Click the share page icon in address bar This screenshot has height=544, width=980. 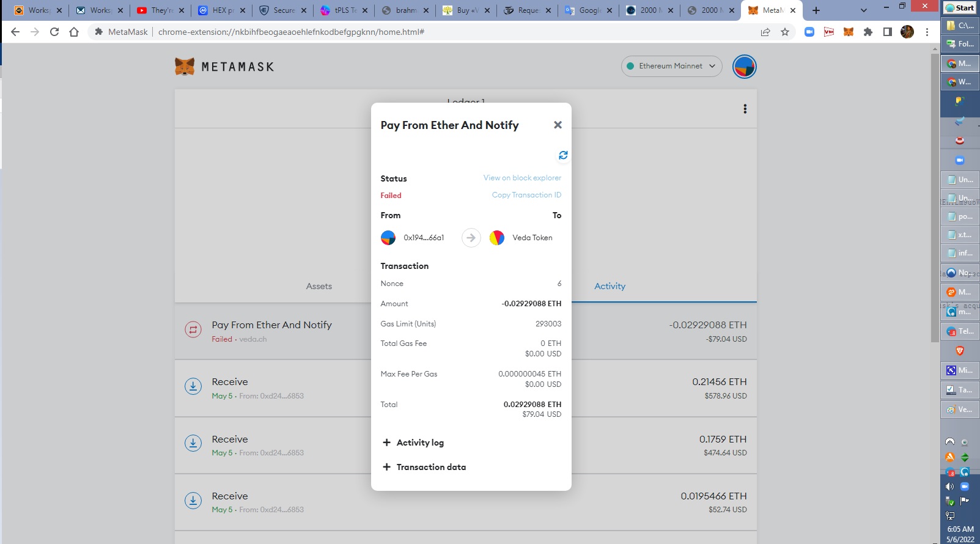click(765, 32)
